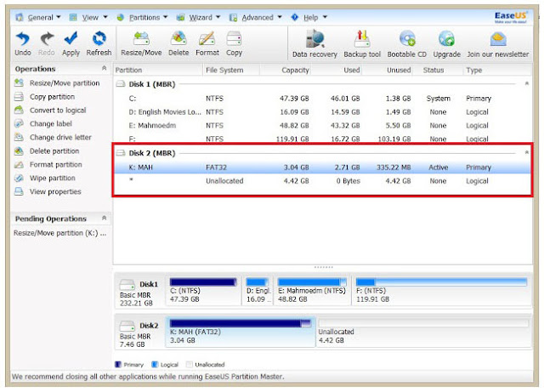Open View properties operation
544x392 pixels.
(x=55, y=191)
